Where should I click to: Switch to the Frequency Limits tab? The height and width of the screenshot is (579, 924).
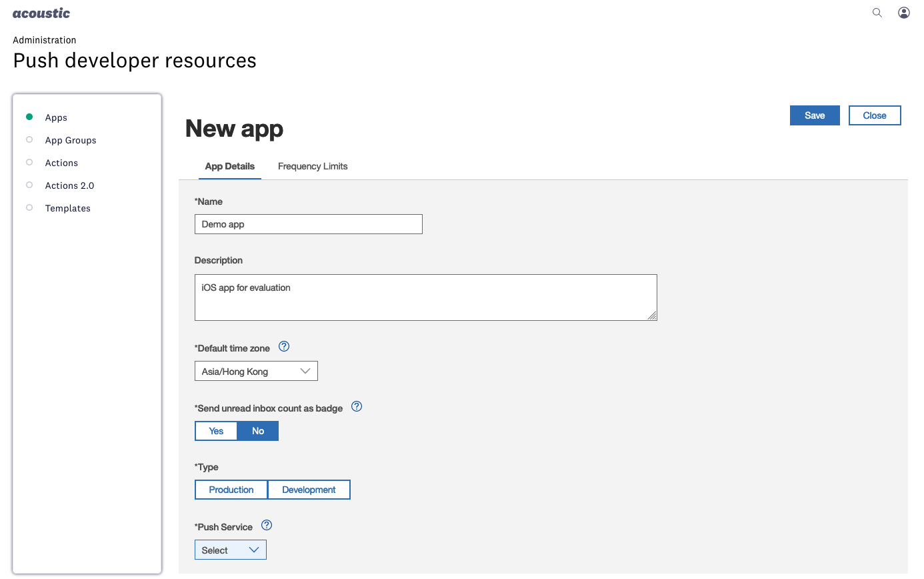[x=313, y=166]
